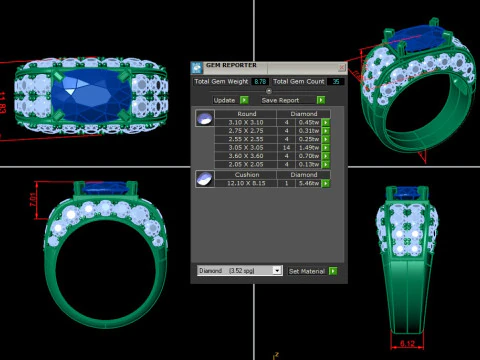Click the green arrow next to Update
Viewport: 480px width, 360px height.
click(x=244, y=100)
